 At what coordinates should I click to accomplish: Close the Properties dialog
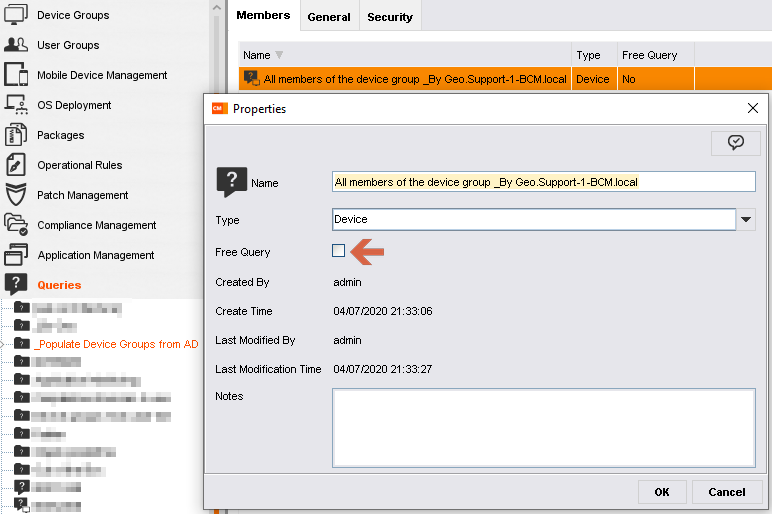(752, 108)
